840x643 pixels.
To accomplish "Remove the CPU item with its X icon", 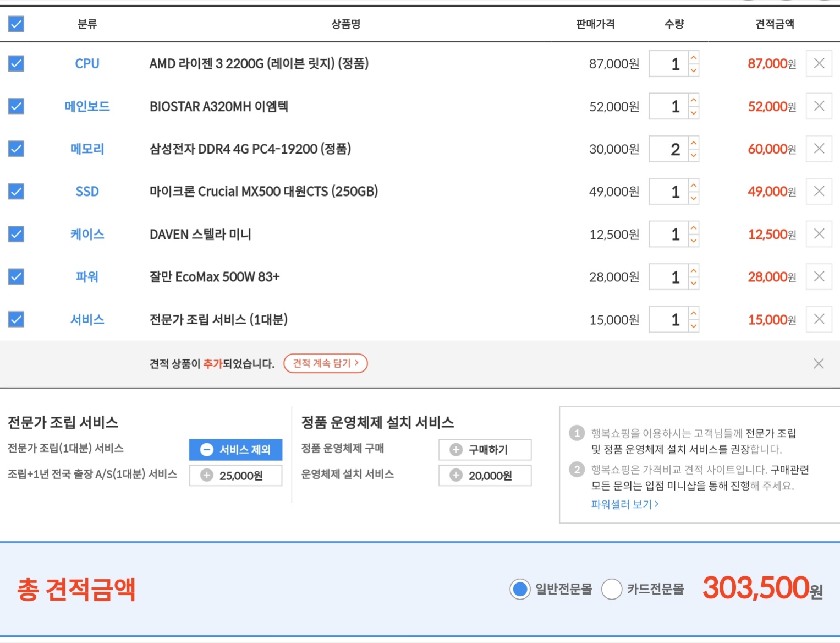I will click(819, 64).
